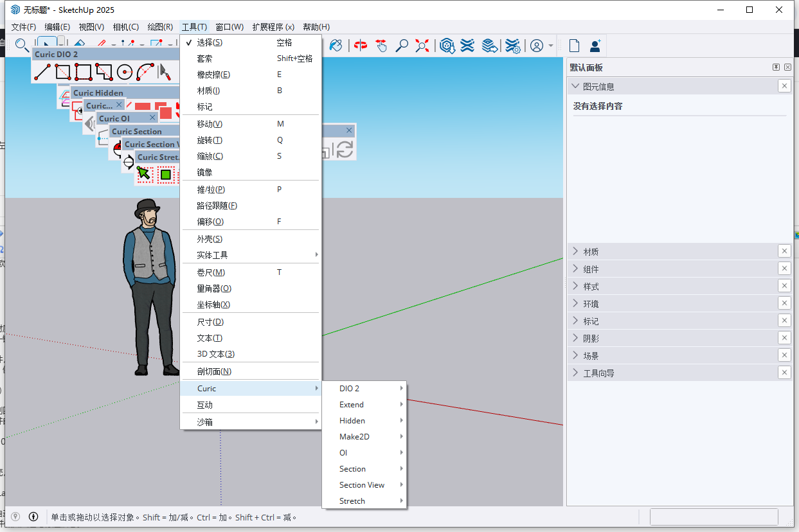Click the Curic Stretch green square icon

click(x=166, y=174)
